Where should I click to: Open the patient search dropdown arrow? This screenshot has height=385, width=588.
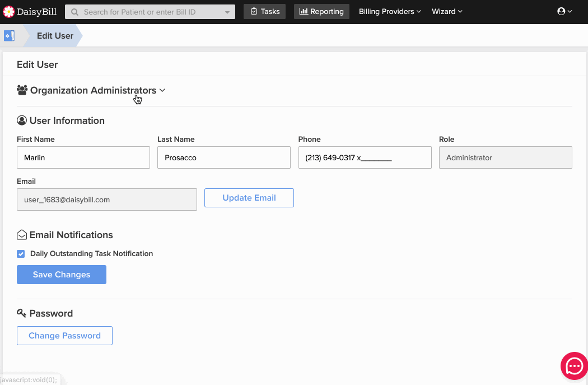(227, 12)
